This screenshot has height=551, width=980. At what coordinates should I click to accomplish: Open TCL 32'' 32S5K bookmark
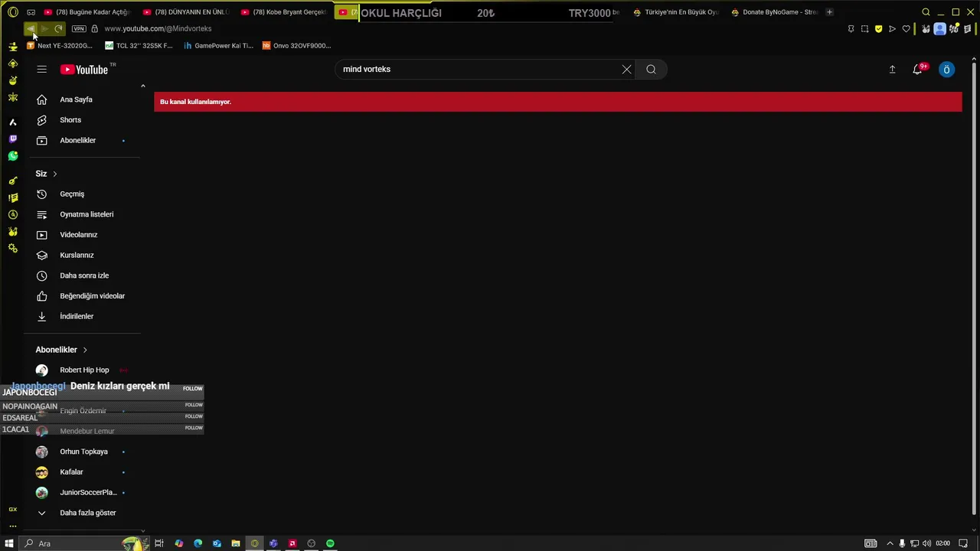point(139,46)
